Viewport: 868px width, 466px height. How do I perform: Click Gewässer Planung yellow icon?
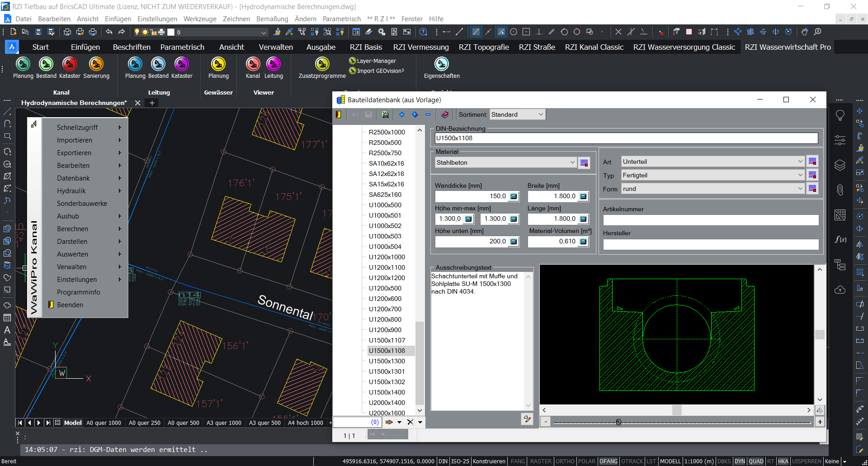[218, 64]
